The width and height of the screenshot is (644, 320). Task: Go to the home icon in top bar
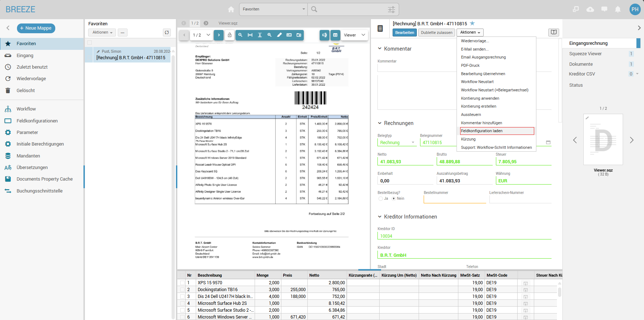coord(231,9)
